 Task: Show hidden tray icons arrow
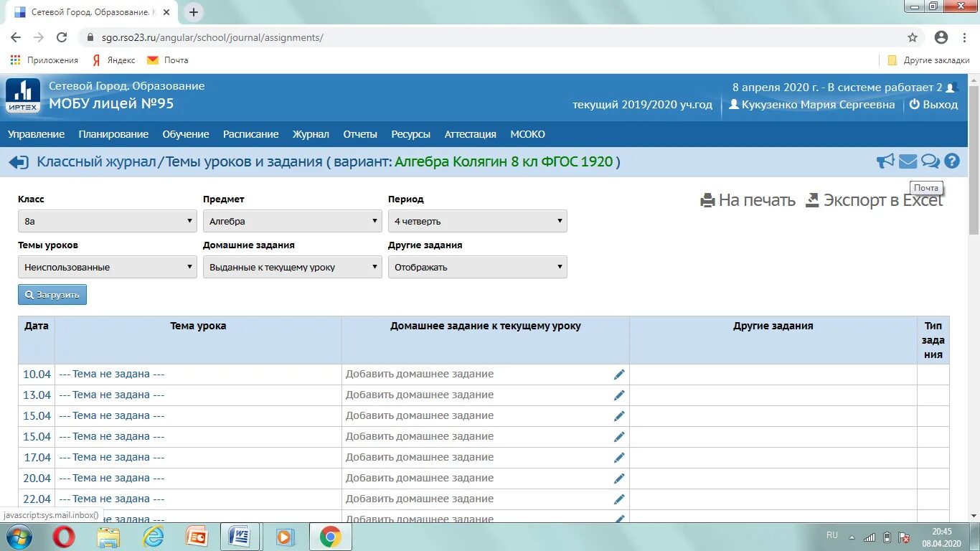click(x=852, y=537)
